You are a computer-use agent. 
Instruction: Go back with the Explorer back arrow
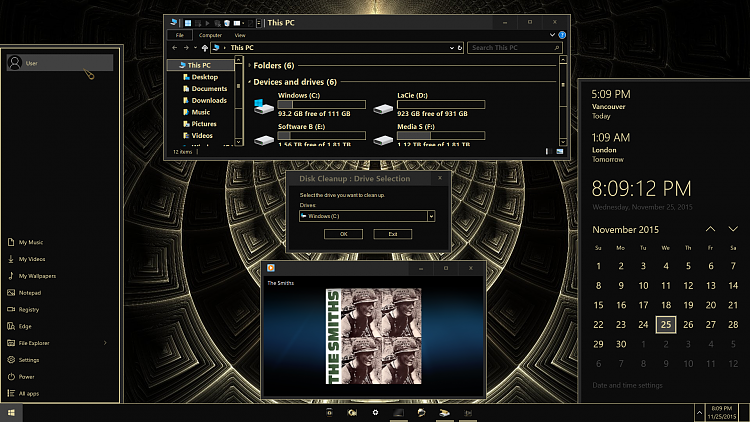pos(175,47)
